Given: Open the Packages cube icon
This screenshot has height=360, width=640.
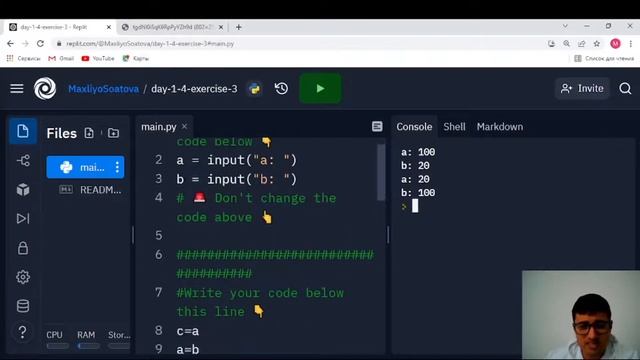Looking at the screenshot, I should click(x=23, y=189).
